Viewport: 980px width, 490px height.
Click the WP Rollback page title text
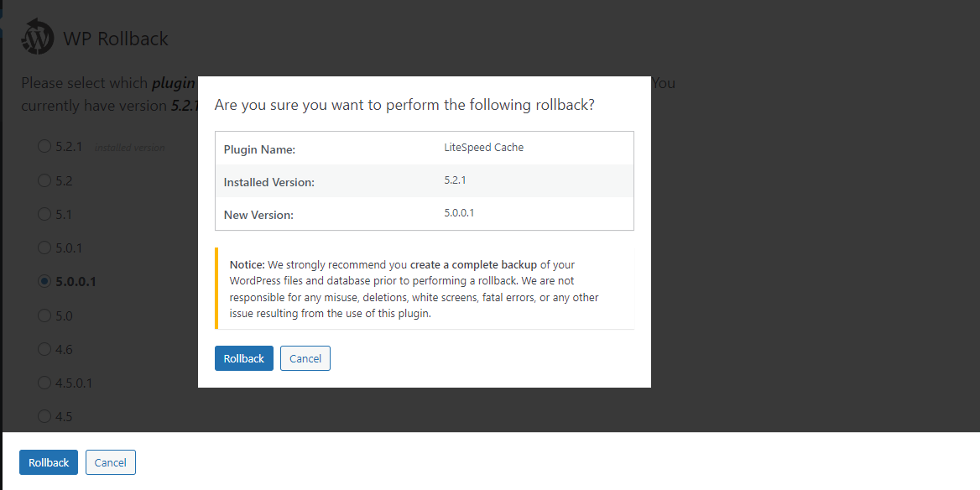click(116, 39)
